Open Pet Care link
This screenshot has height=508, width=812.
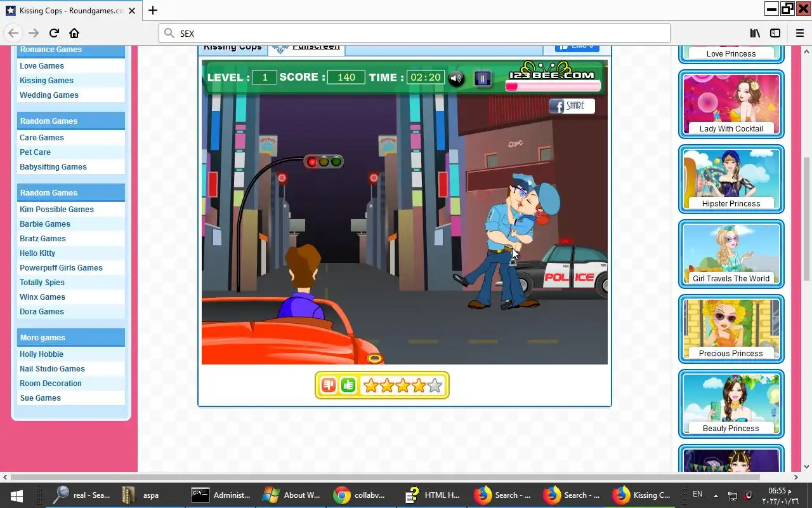[x=35, y=152]
